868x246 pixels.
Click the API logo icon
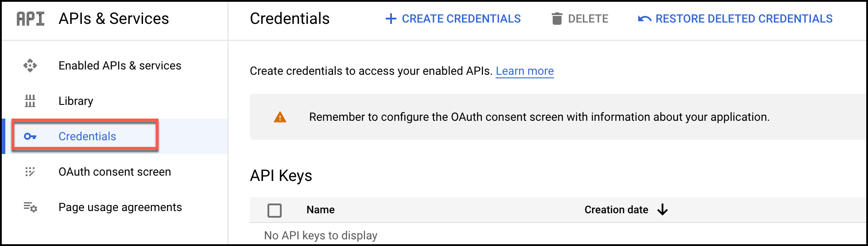pos(31,19)
